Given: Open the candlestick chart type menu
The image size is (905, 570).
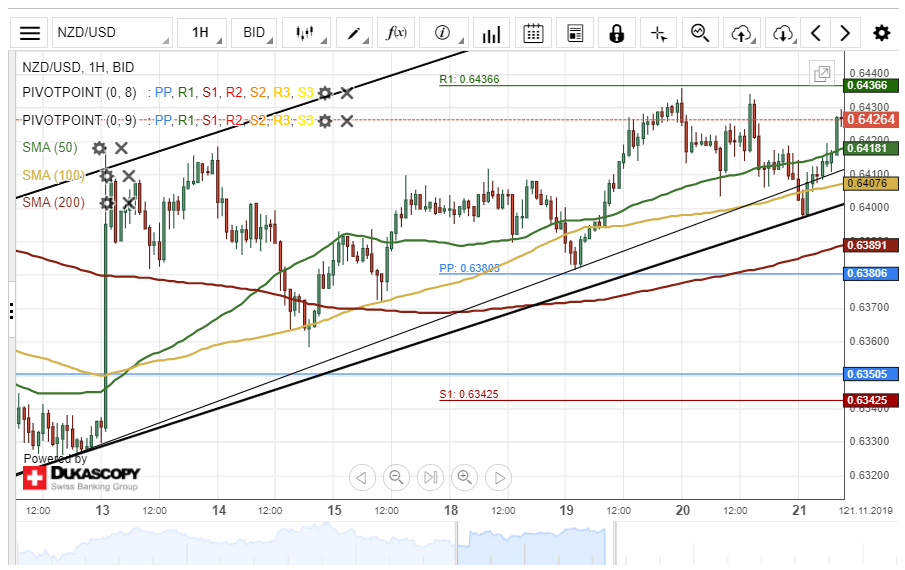Looking at the screenshot, I should (306, 33).
